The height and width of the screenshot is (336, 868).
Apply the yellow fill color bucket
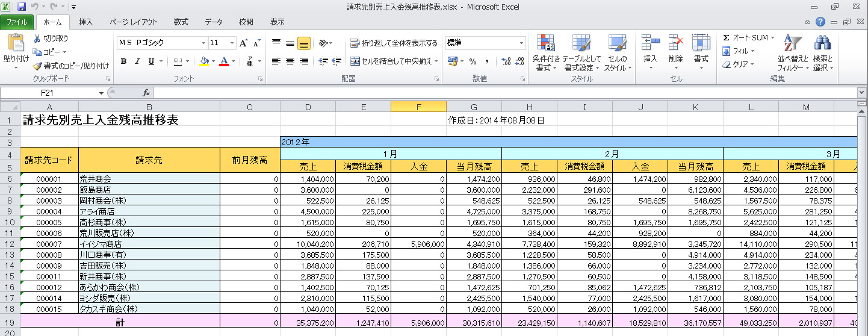[x=204, y=61]
